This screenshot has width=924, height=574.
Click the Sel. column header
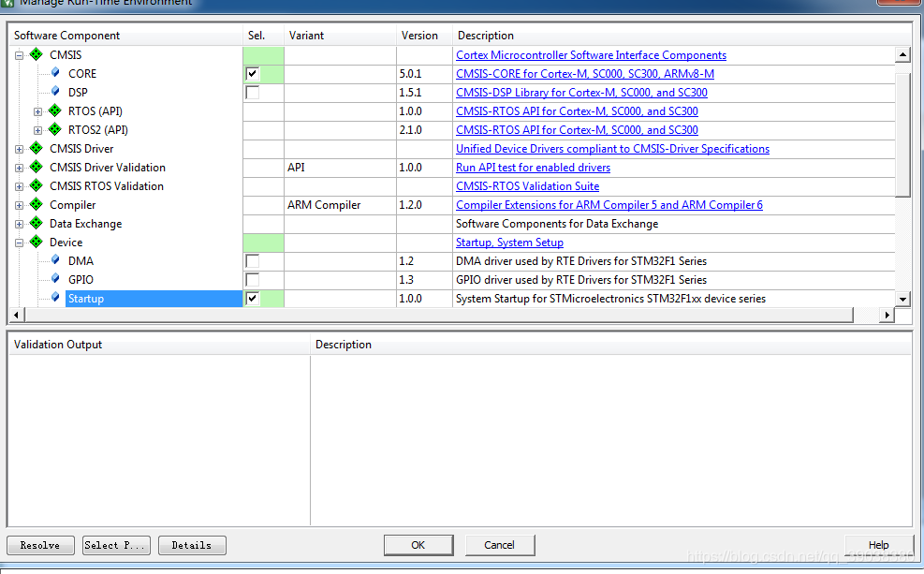263,36
